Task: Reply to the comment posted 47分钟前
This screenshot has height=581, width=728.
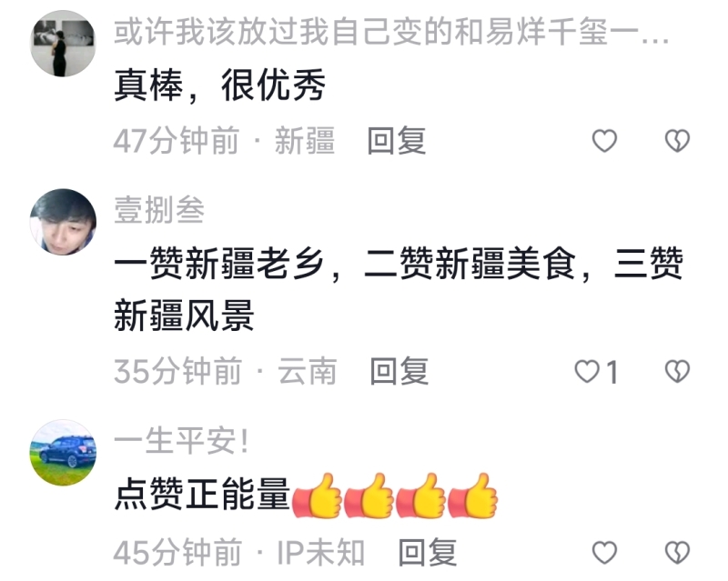Action: coord(396,141)
